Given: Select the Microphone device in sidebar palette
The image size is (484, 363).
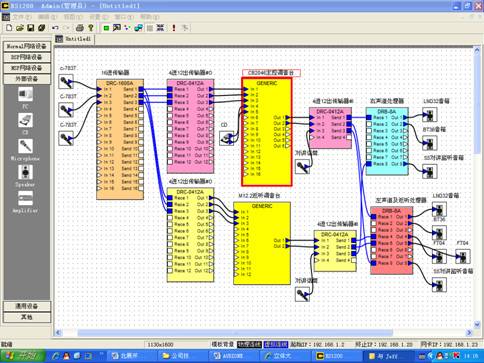Looking at the screenshot, I should pos(25,150).
